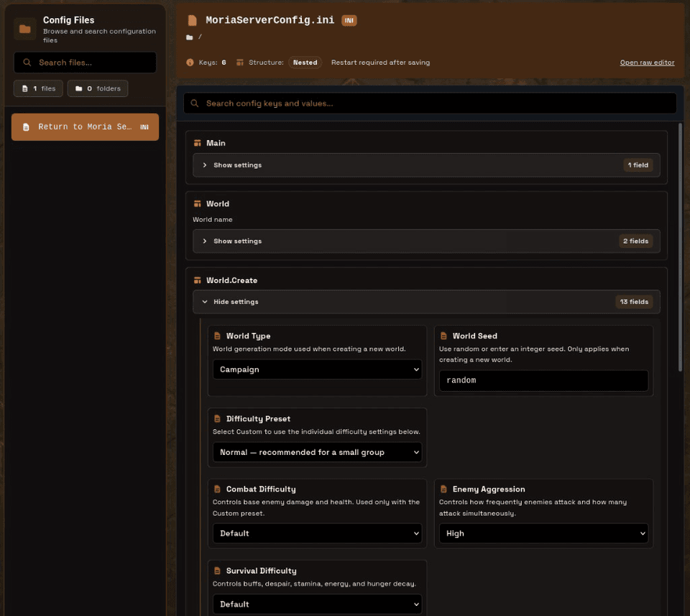The height and width of the screenshot is (616, 690).
Task: Click the 13 fields badge in World.Create
Action: [634, 302]
